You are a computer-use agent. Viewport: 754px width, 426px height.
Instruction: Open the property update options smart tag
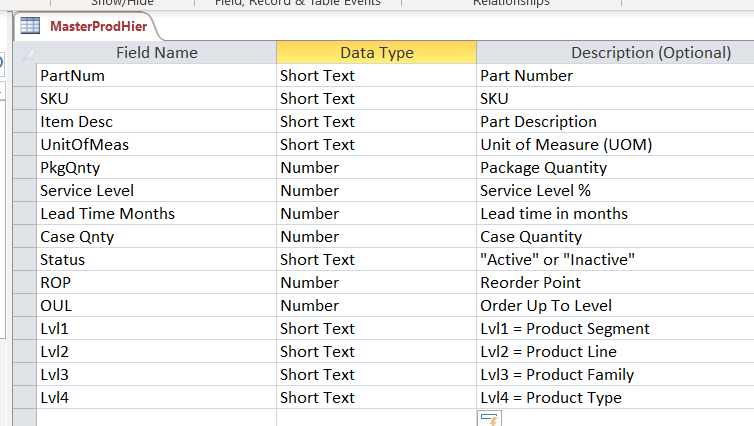pos(489,418)
